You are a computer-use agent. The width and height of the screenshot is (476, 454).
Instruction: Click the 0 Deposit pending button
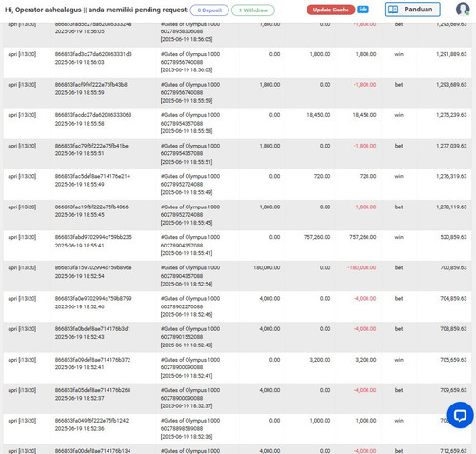209,10
